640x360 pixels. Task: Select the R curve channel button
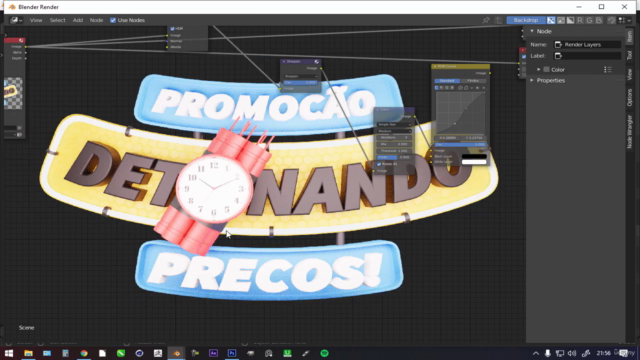pos(442,88)
